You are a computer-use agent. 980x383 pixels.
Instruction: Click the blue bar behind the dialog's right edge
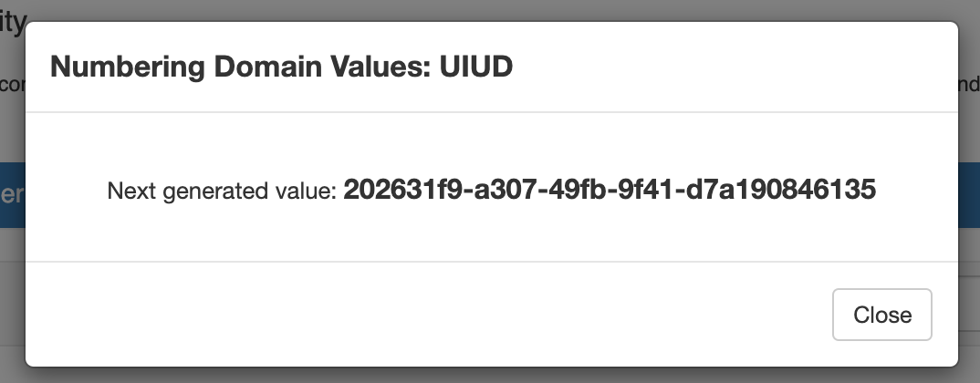[969, 195]
